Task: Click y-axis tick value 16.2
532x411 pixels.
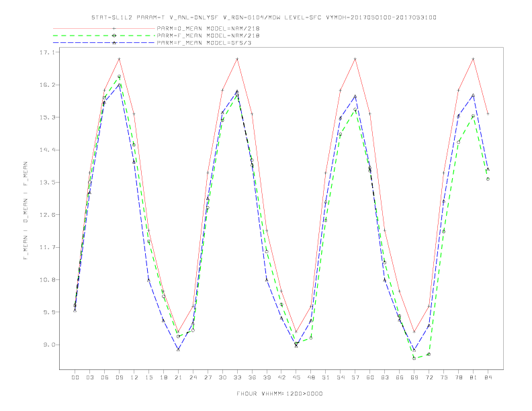Action: (47, 85)
